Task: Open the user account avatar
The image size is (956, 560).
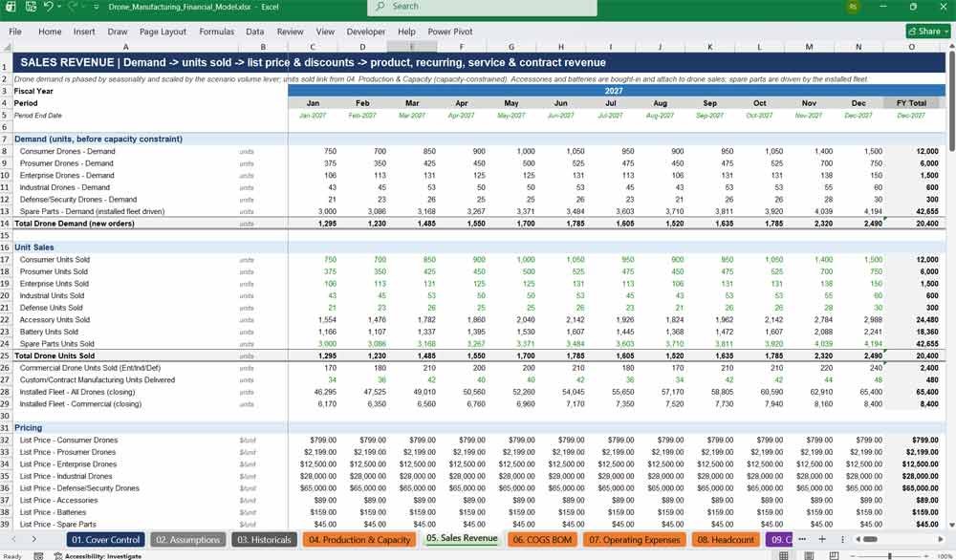Action: [x=853, y=7]
